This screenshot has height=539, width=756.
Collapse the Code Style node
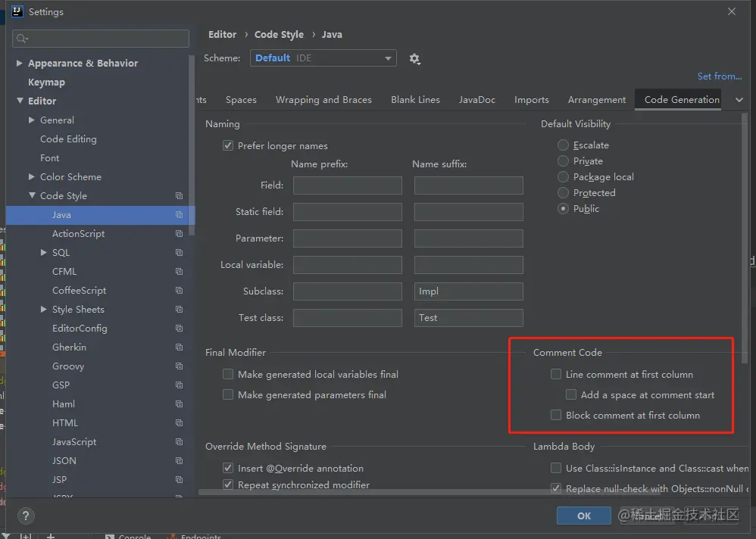pyautogui.click(x=32, y=195)
